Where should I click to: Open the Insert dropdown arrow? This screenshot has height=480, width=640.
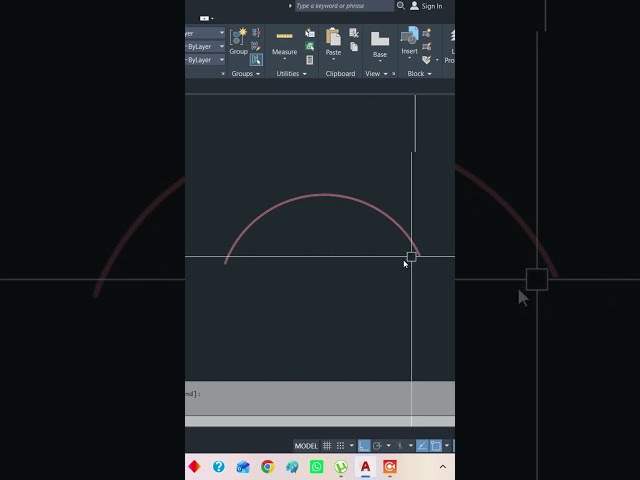409,58
